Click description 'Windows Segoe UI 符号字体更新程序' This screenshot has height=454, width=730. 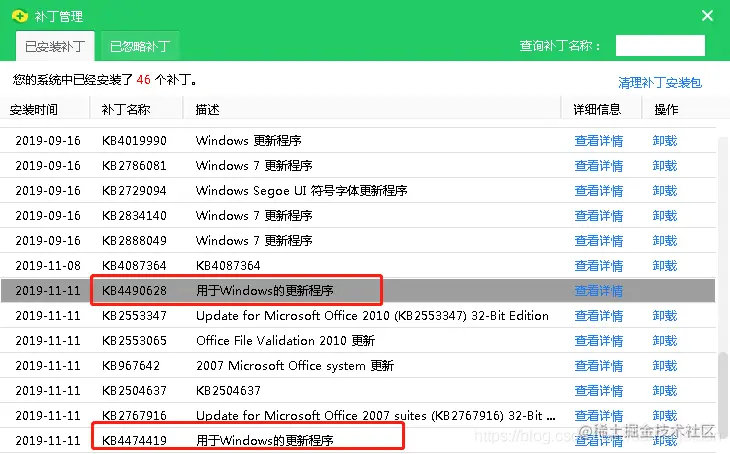302,191
